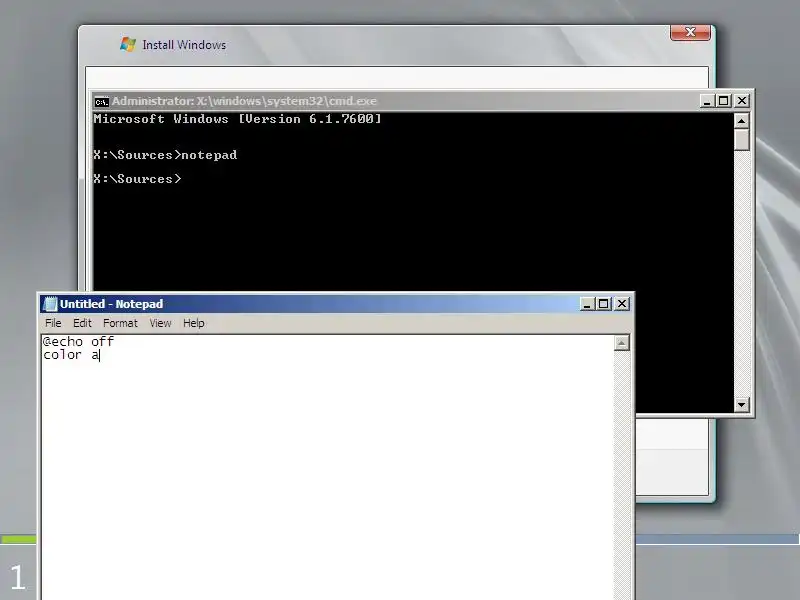This screenshot has height=600, width=800.
Task: Click the empty 'X:\Sources>' prompt line
Action: (x=137, y=179)
